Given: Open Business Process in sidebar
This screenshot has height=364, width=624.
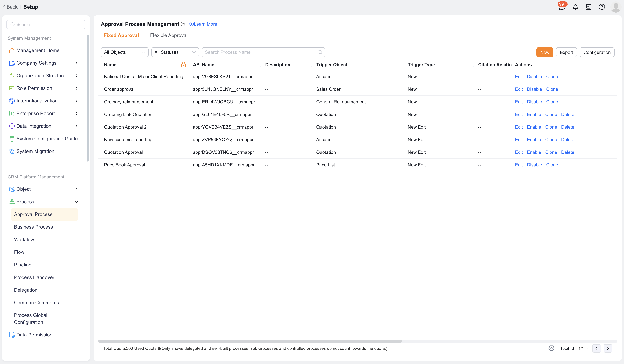Looking at the screenshot, I should (x=33, y=227).
